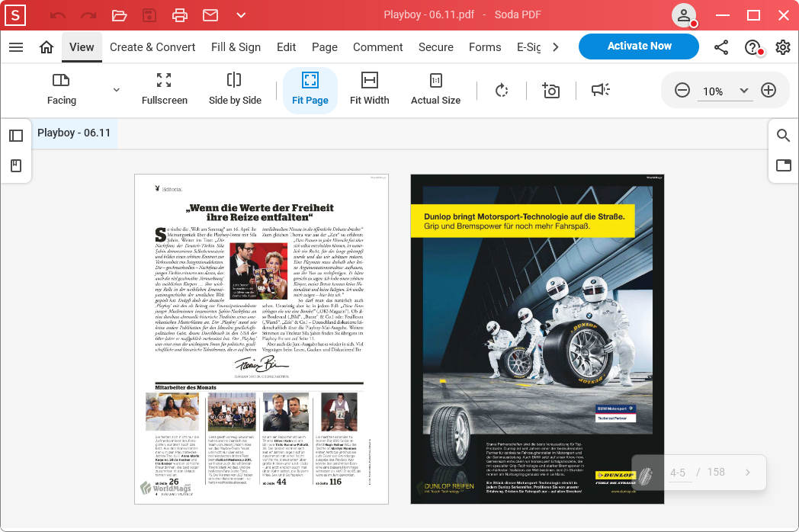Print the document
799x532 pixels.
tap(180, 15)
